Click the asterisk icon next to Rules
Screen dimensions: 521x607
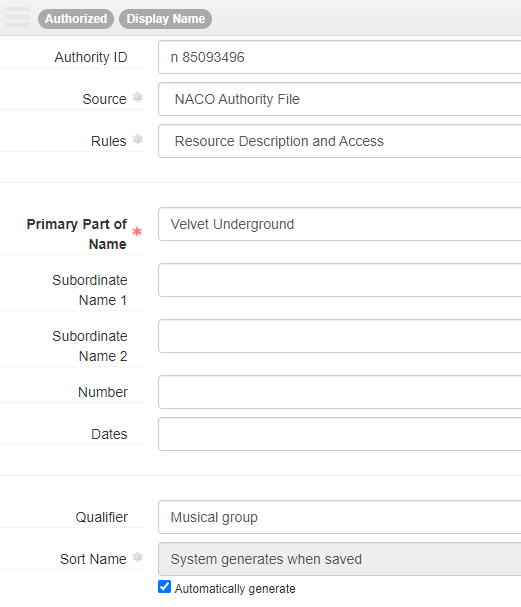tap(137, 139)
